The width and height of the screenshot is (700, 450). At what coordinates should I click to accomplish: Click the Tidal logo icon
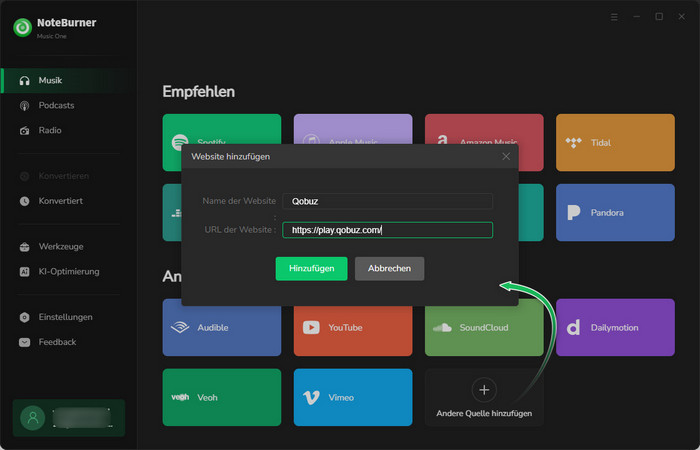pyautogui.click(x=573, y=143)
